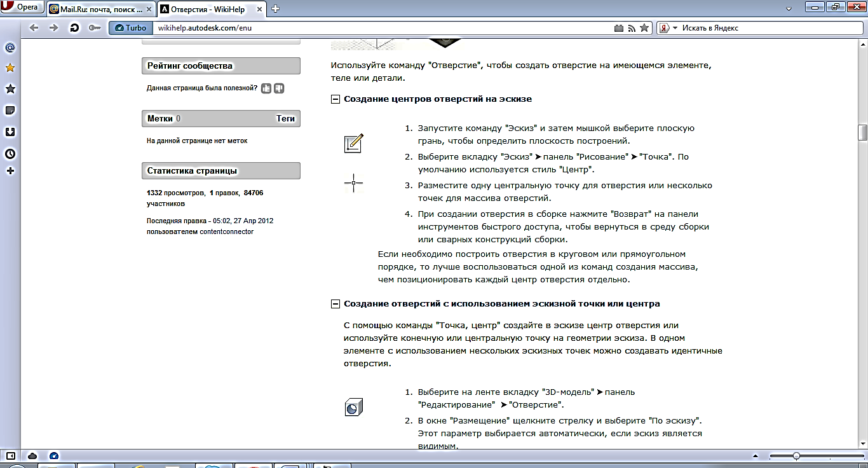
Task: Click the Sketch pencil icon in article
Action: [353, 144]
